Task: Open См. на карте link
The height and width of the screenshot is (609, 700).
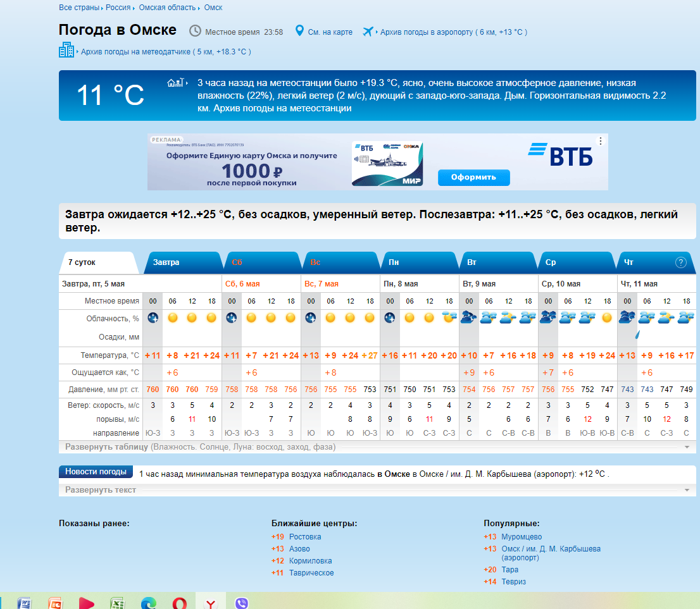Action: point(330,32)
